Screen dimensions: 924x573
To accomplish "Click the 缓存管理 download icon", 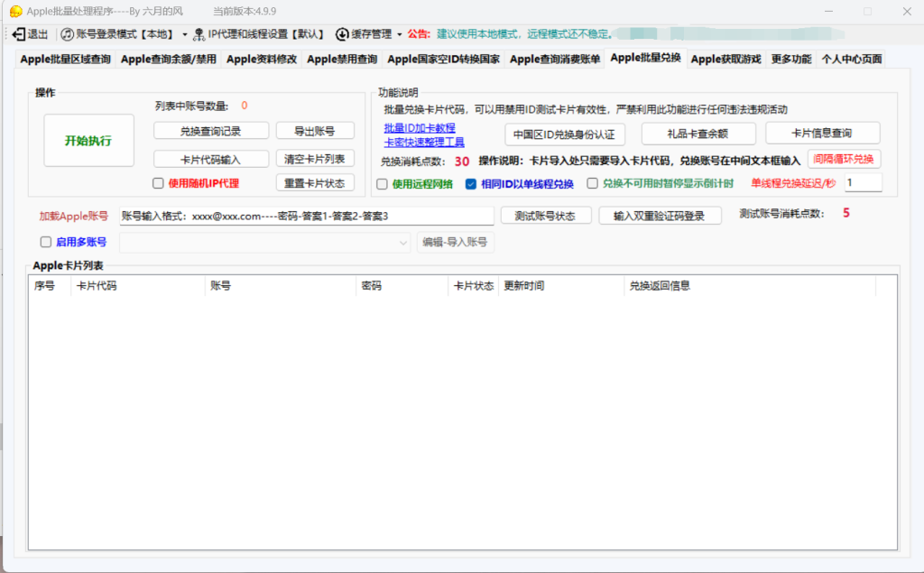I will tap(342, 34).
